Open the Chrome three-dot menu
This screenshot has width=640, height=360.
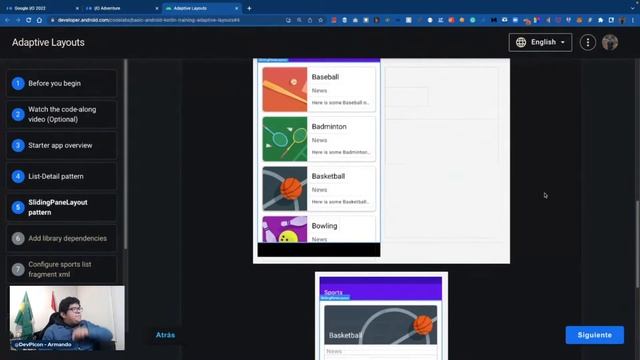coord(633,20)
